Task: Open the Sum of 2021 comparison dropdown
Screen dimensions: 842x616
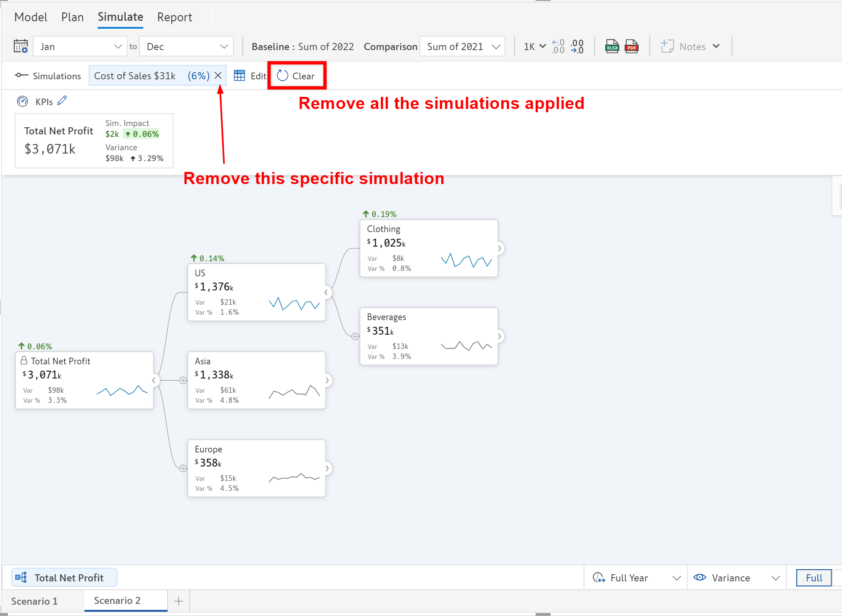Action: [463, 47]
